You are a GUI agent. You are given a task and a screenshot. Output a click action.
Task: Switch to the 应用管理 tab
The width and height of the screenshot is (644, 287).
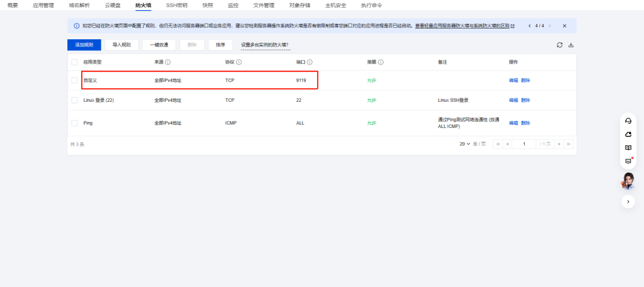(x=43, y=5)
